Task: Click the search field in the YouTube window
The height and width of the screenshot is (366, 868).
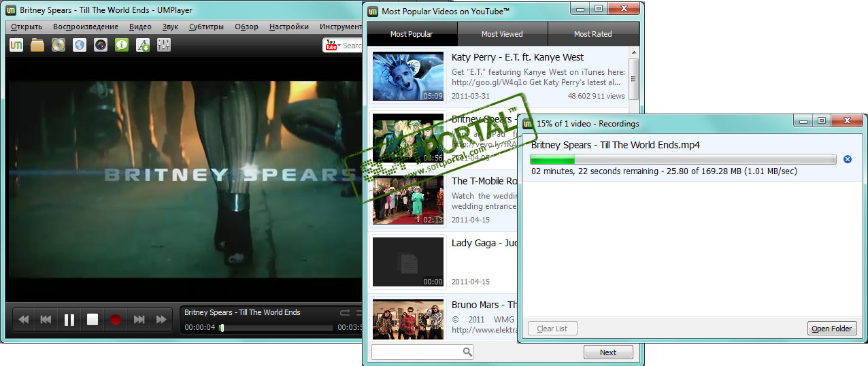Action: (x=422, y=352)
